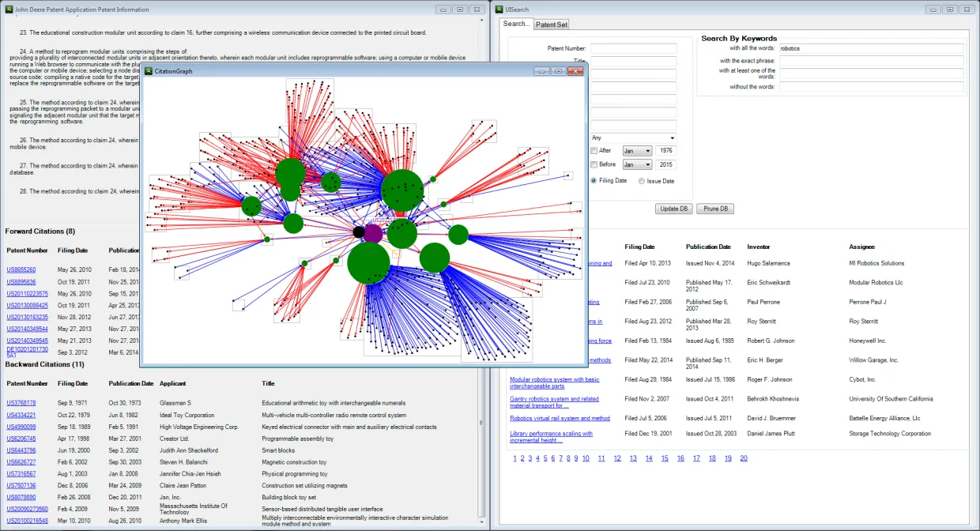Select the Search... tab
The image size is (980, 531).
[516, 24]
